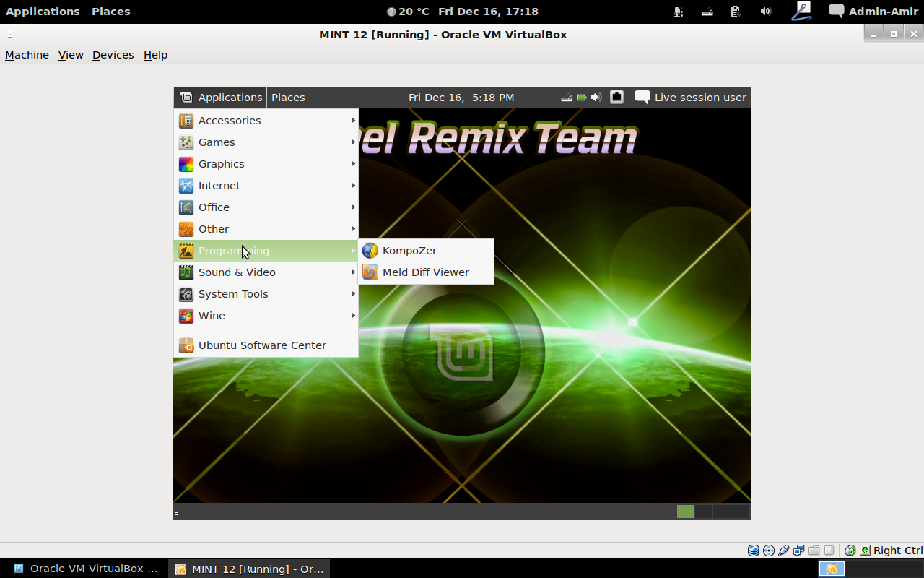This screenshot has height=578, width=924.
Task: Click the Sound & Video category icon
Action: coord(186,272)
